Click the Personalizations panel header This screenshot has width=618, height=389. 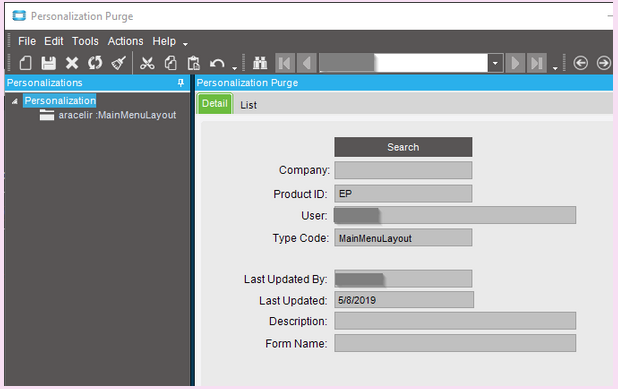[97, 83]
